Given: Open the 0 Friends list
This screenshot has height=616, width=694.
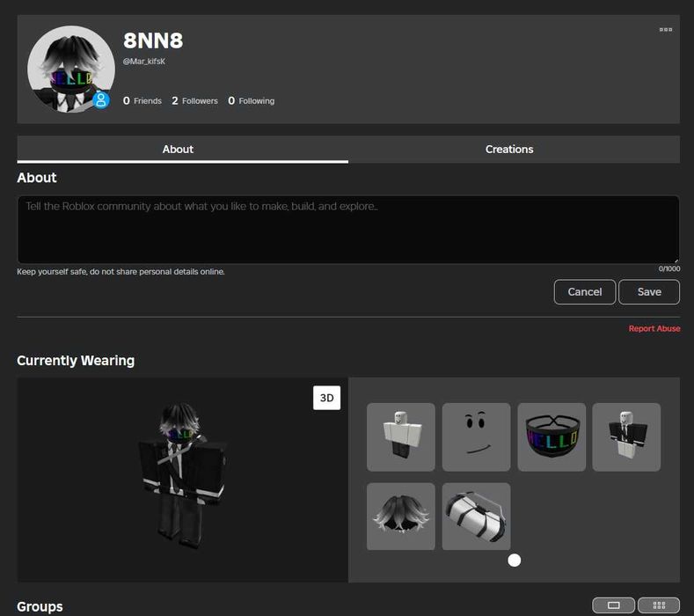Looking at the screenshot, I should (x=142, y=101).
